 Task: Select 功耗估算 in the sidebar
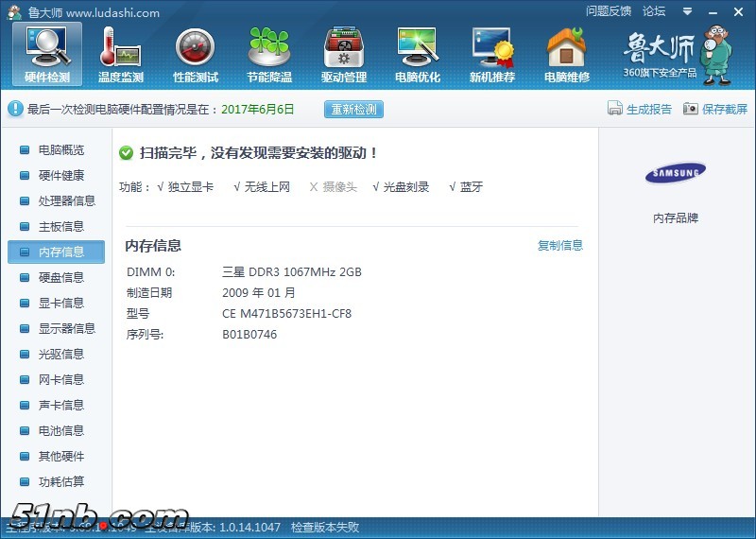pos(60,482)
